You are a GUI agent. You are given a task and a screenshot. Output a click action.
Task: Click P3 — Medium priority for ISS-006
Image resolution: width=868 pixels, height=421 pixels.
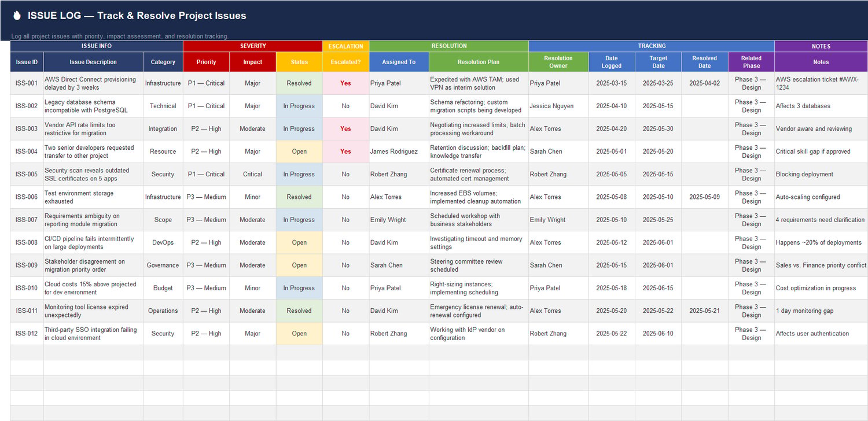click(x=207, y=197)
